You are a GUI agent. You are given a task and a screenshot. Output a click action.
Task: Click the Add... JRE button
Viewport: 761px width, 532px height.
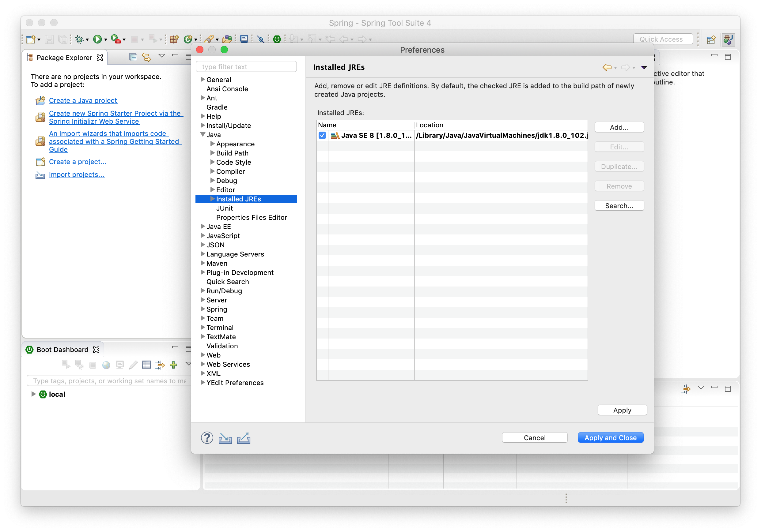coord(619,128)
